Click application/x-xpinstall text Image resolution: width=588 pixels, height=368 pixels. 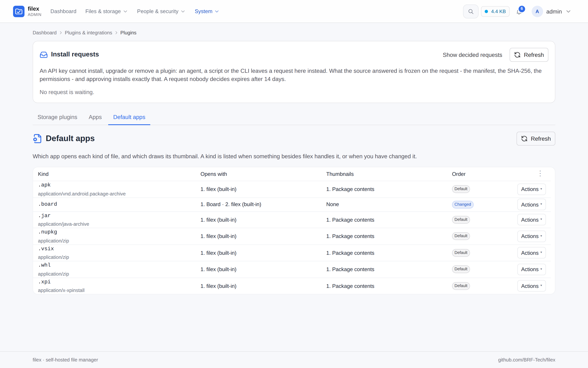point(61,290)
